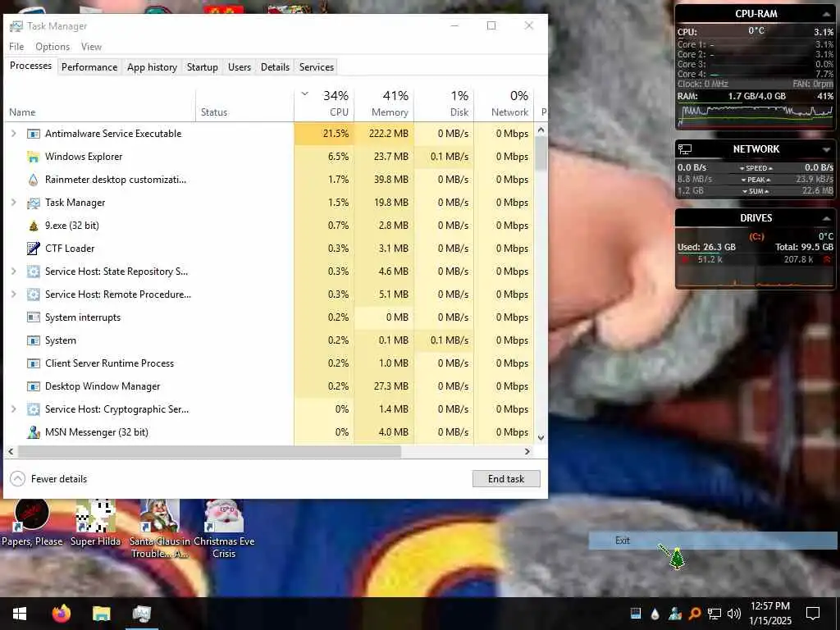Switch to the Details tab
840x630 pixels.
click(275, 67)
